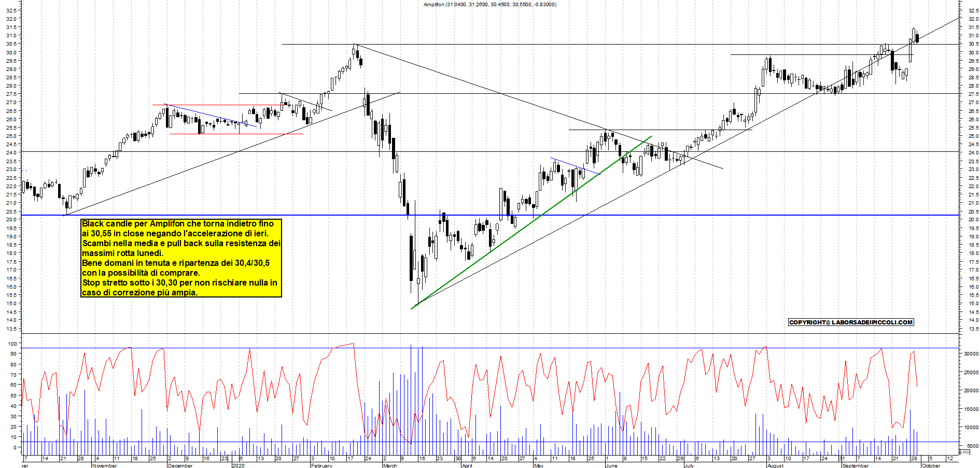The width and height of the screenshot is (980, 468).
Task: Select the "February" month label on time axis
Action: [x=321, y=465]
